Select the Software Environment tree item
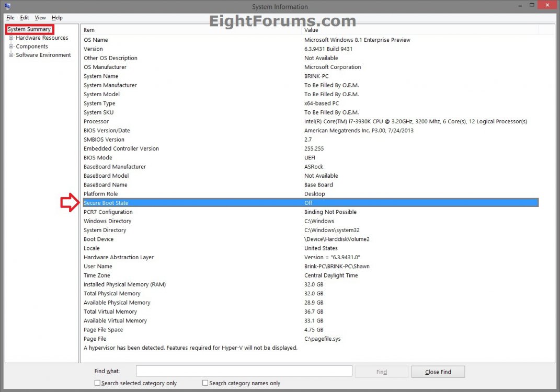 (43, 55)
